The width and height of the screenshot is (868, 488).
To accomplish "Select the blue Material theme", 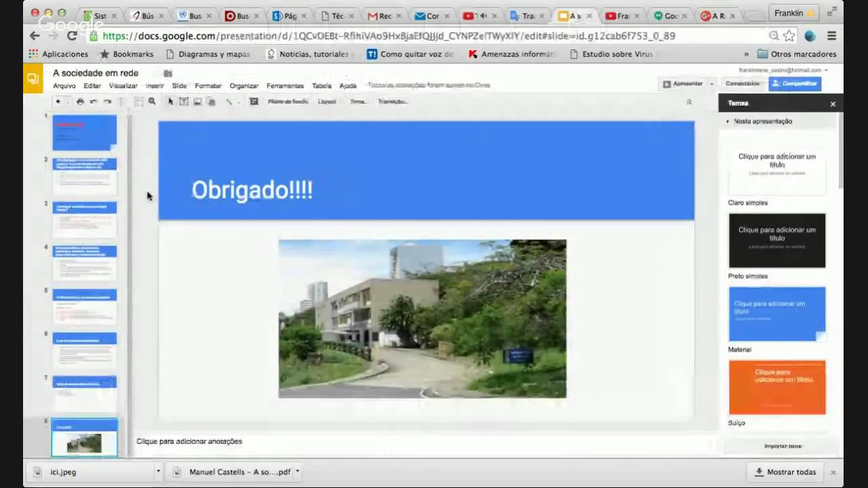I will [x=777, y=314].
